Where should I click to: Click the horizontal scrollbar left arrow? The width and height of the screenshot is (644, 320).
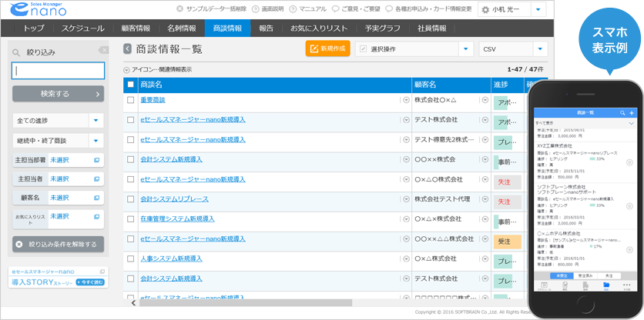[133, 303]
